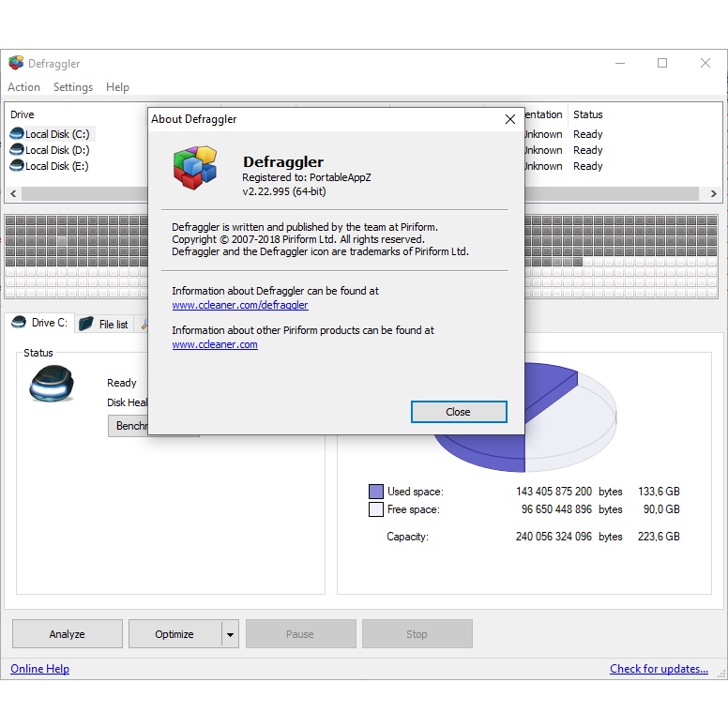Click the Local Disk (E:) drive icon
Viewport: 728px width, 728px height.
tap(16, 166)
